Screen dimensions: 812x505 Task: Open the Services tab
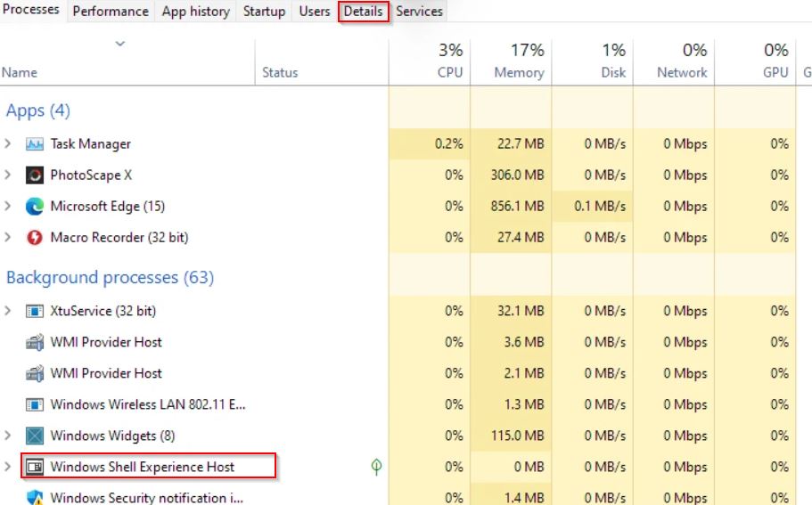coord(420,11)
